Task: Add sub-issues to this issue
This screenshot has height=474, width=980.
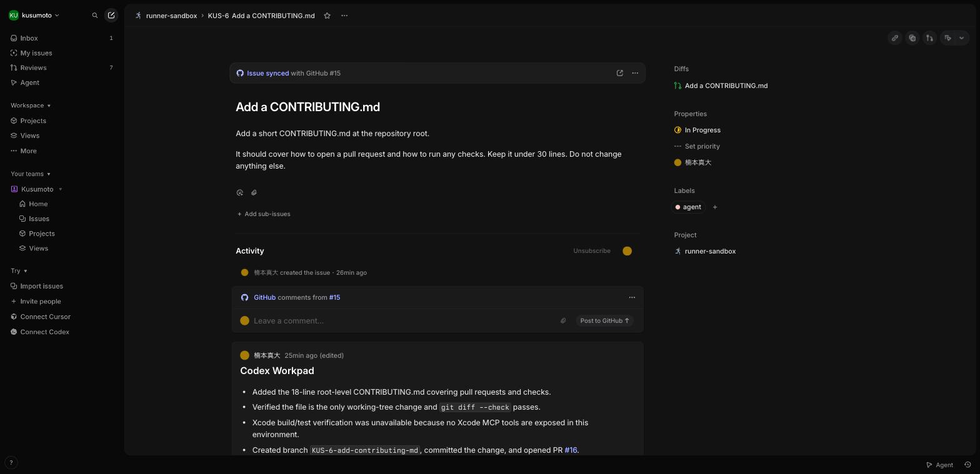Action: click(x=264, y=214)
